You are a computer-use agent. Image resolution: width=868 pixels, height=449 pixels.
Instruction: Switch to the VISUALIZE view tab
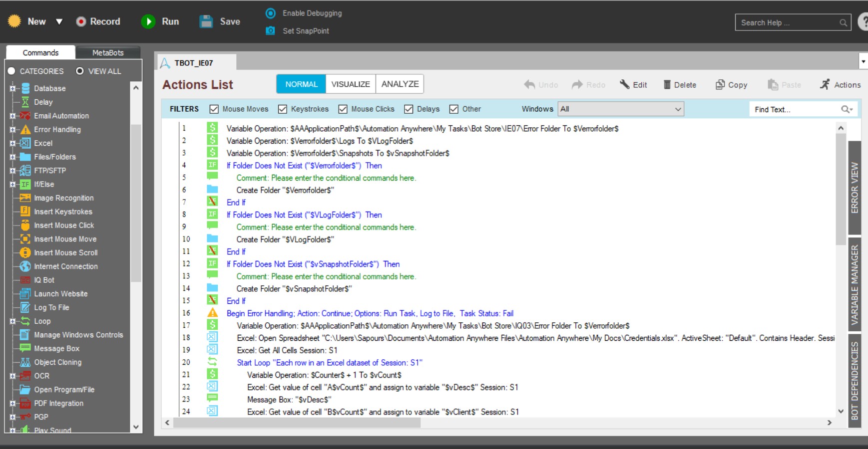(x=351, y=84)
